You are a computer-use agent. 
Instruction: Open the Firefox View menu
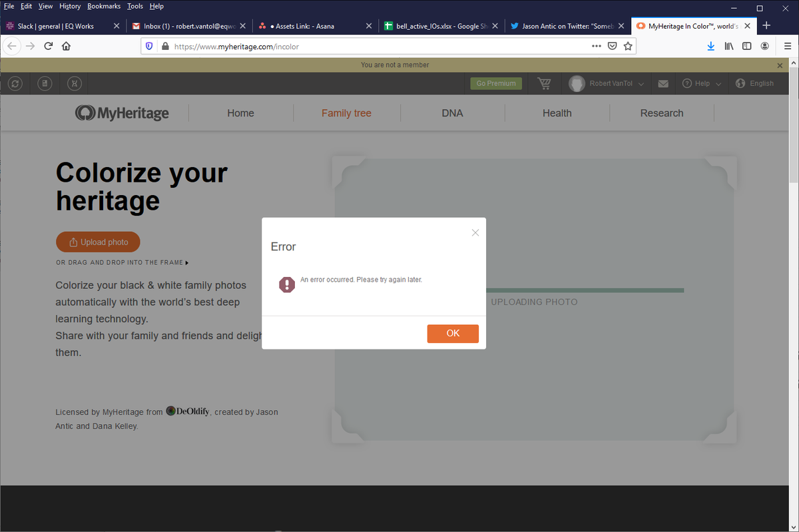[x=45, y=6]
